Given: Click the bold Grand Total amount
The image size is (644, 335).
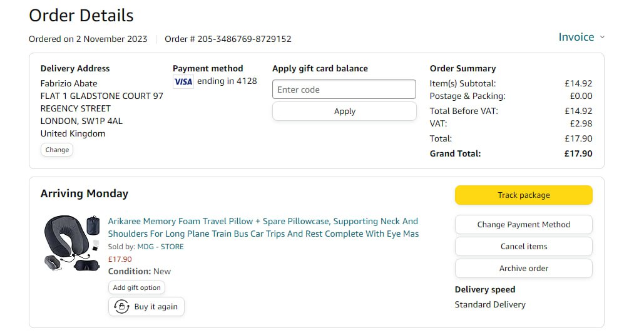Looking at the screenshot, I should tap(578, 153).
